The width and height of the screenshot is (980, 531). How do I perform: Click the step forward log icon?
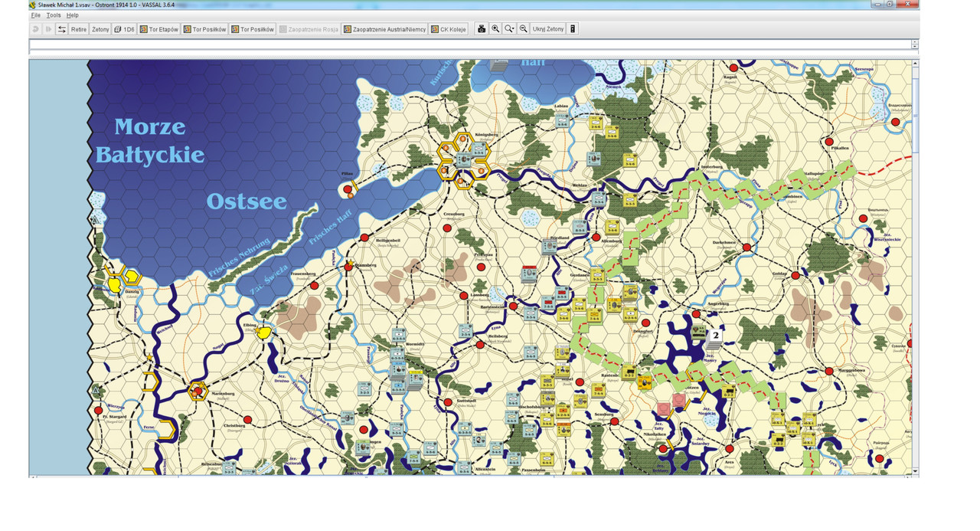point(48,29)
